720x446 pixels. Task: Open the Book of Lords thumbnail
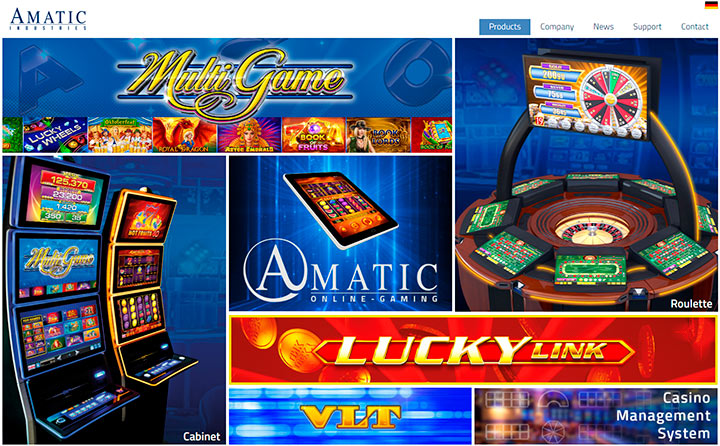[x=378, y=135]
